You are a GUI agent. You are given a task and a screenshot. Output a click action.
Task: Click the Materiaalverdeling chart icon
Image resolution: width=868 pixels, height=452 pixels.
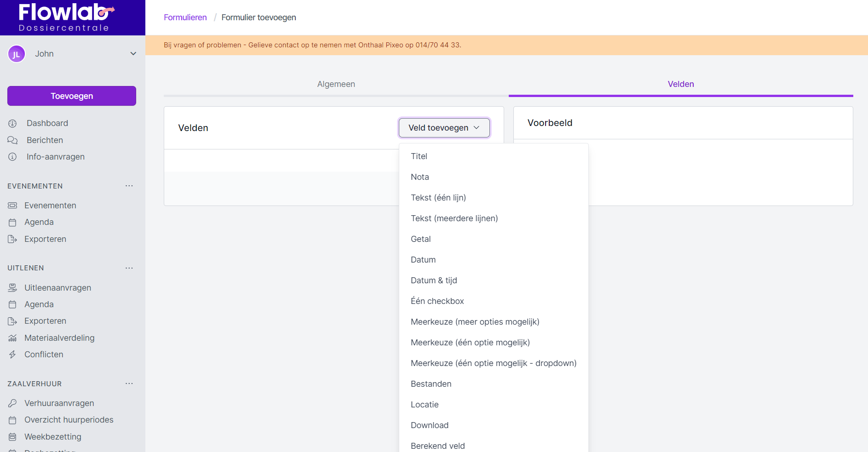[x=12, y=338]
